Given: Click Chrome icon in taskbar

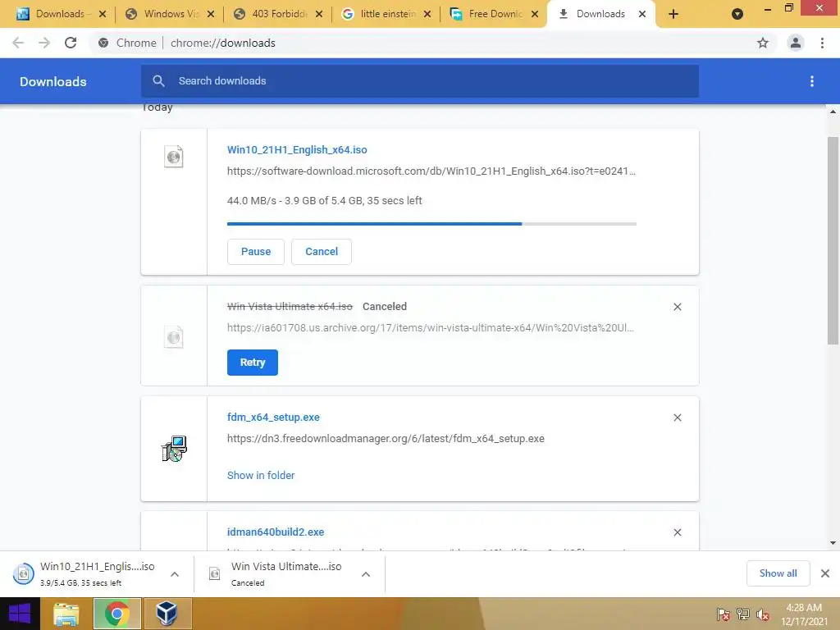Looking at the screenshot, I should 117,614.
